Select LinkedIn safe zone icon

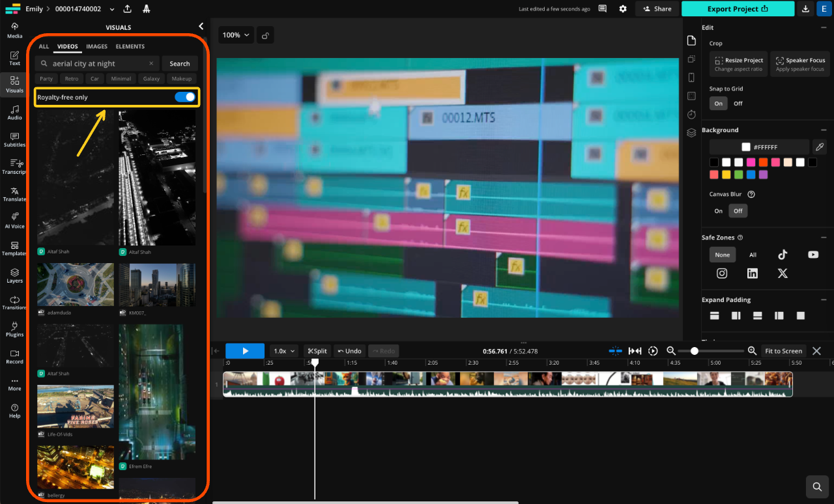tap(753, 273)
